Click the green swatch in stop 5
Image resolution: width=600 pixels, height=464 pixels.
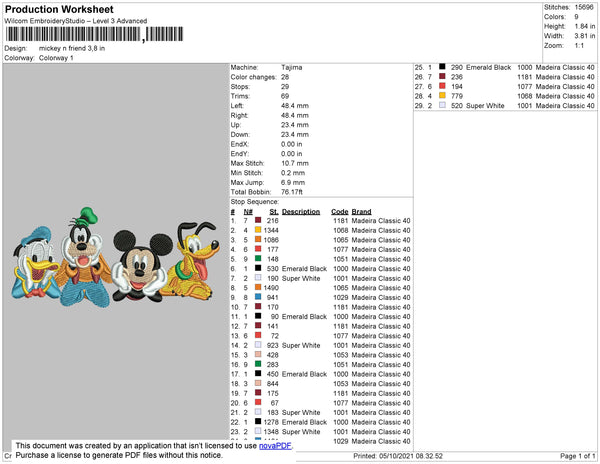[258, 259]
